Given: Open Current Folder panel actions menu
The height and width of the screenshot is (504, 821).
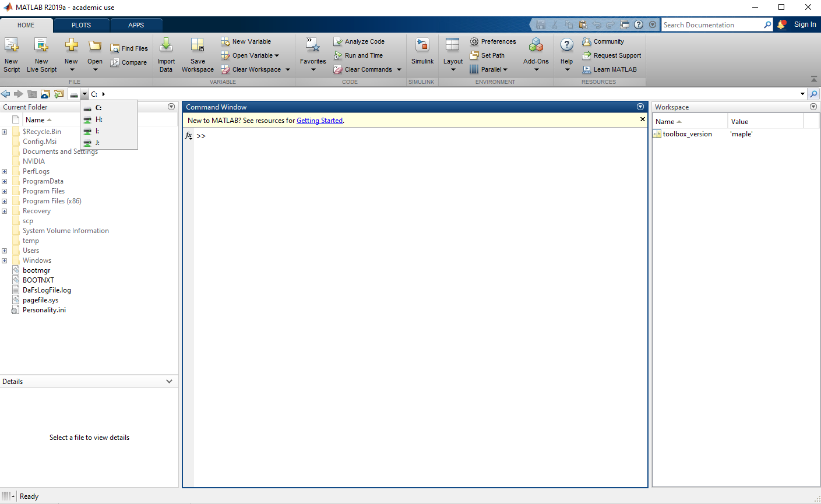Looking at the screenshot, I should point(171,107).
